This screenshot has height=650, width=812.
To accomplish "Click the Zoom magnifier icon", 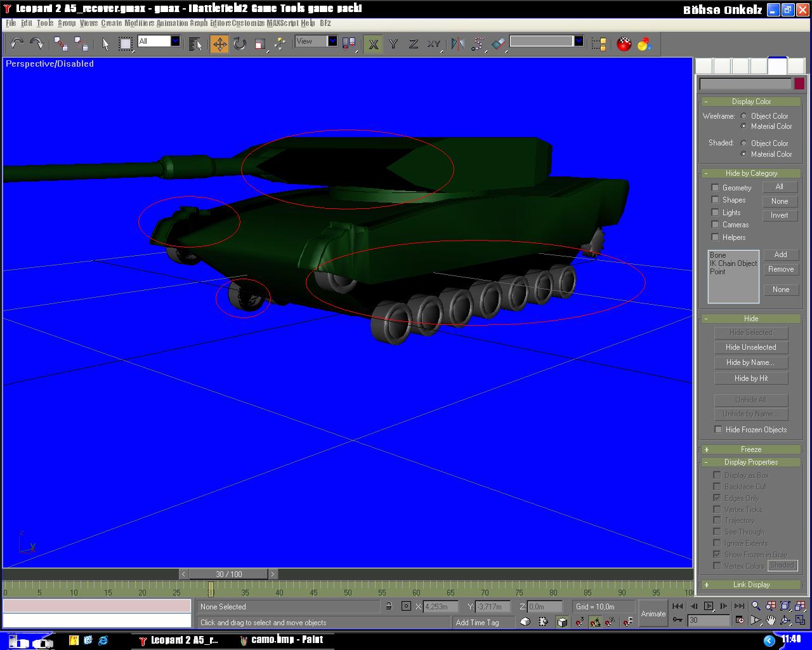I will pyautogui.click(x=755, y=606).
